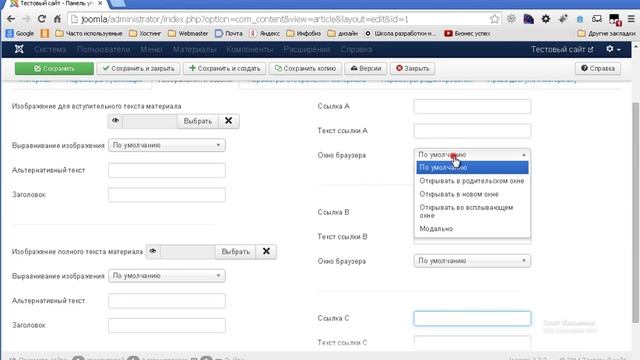Select Открывать во всплывающем окне option
Viewport: 640px width, 360px height.
pos(472,211)
